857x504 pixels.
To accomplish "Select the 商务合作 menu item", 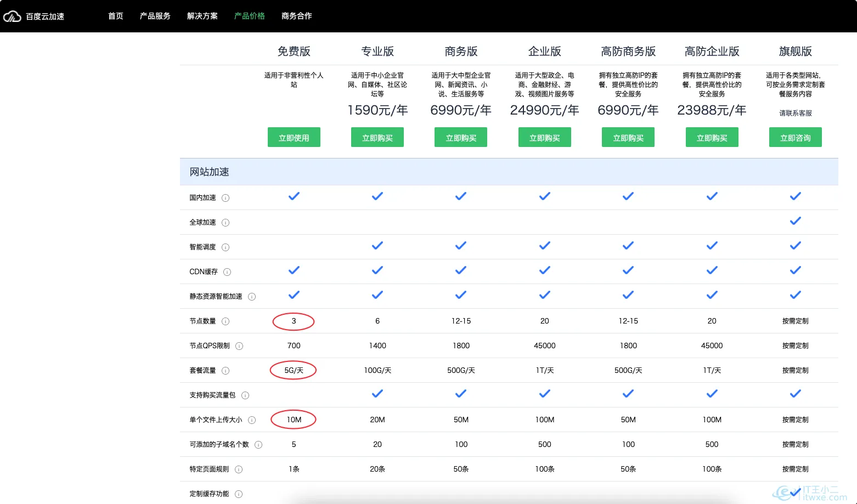I will point(296,16).
